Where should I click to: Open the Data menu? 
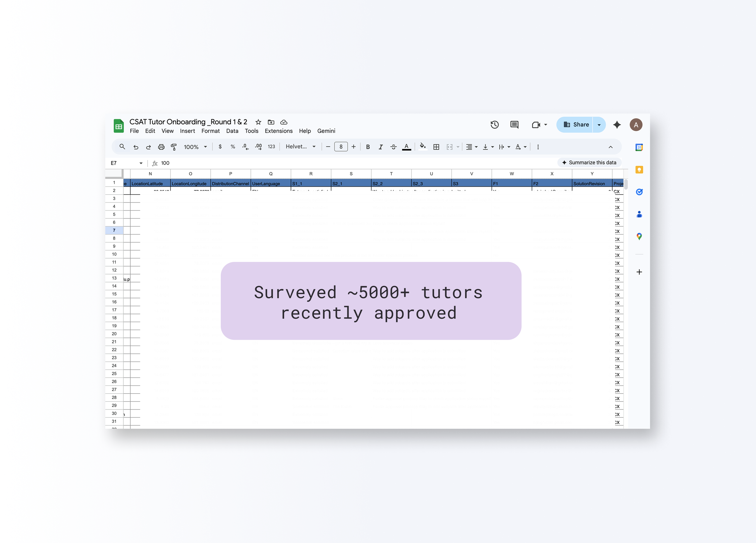click(x=232, y=131)
